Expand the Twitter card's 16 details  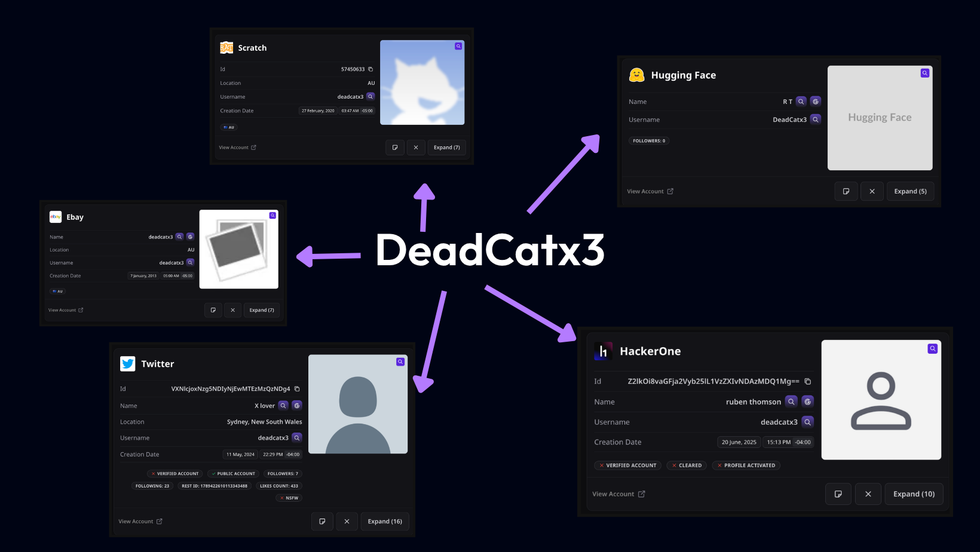click(385, 522)
